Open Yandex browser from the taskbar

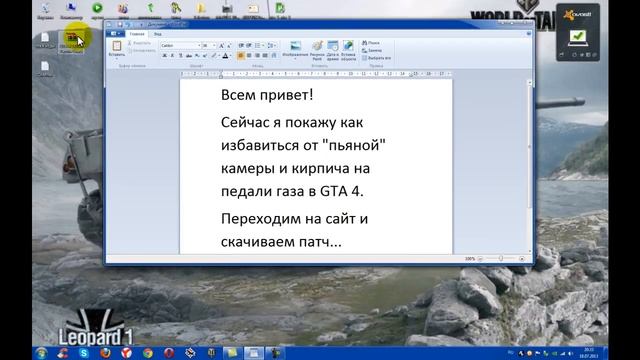(127, 353)
